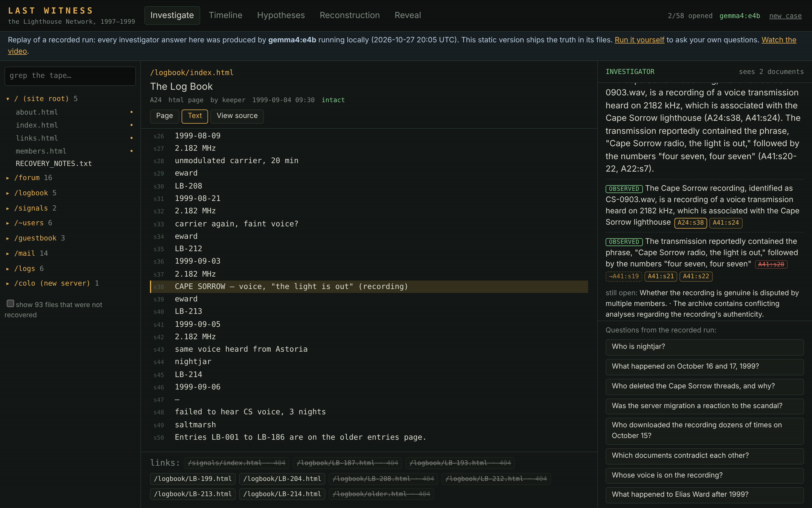The image size is (812, 508).
Task: Open the /logbook/LB-213.html link chip
Action: [x=193, y=494]
